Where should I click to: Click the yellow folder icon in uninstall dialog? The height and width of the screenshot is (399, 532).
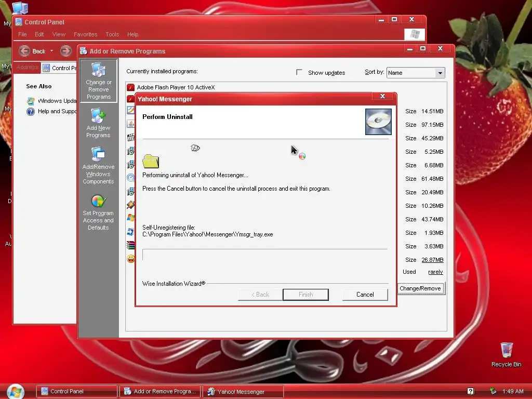pyautogui.click(x=151, y=161)
